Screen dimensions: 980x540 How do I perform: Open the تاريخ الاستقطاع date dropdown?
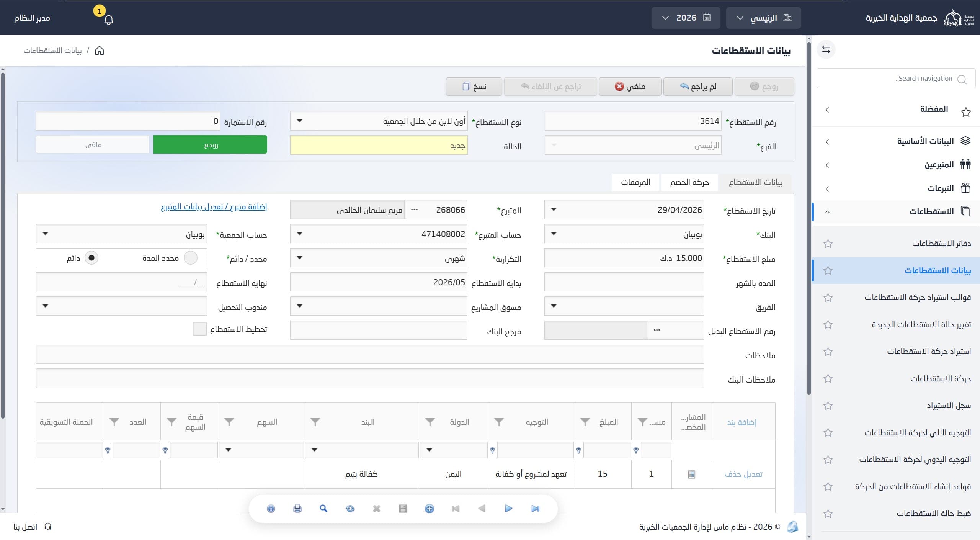pyautogui.click(x=554, y=210)
